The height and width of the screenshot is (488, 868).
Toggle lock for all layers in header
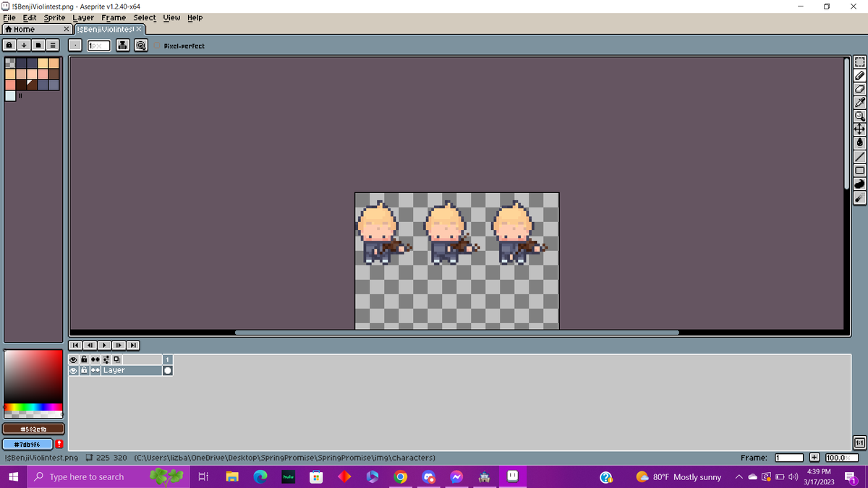click(84, 359)
